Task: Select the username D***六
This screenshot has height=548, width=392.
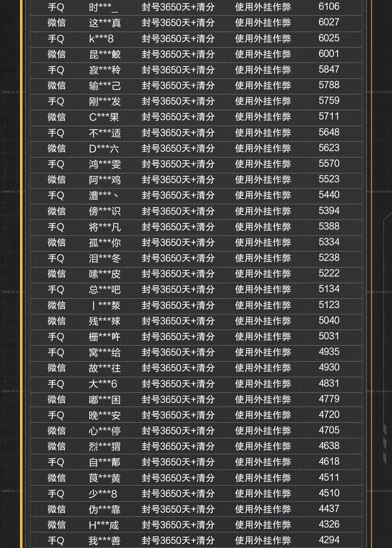Action: tap(104, 148)
